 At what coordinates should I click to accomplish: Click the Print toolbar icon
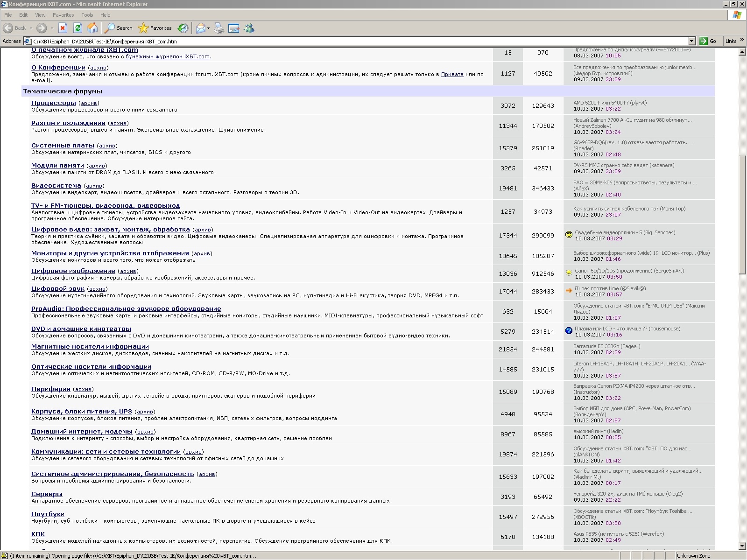click(x=219, y=28)
